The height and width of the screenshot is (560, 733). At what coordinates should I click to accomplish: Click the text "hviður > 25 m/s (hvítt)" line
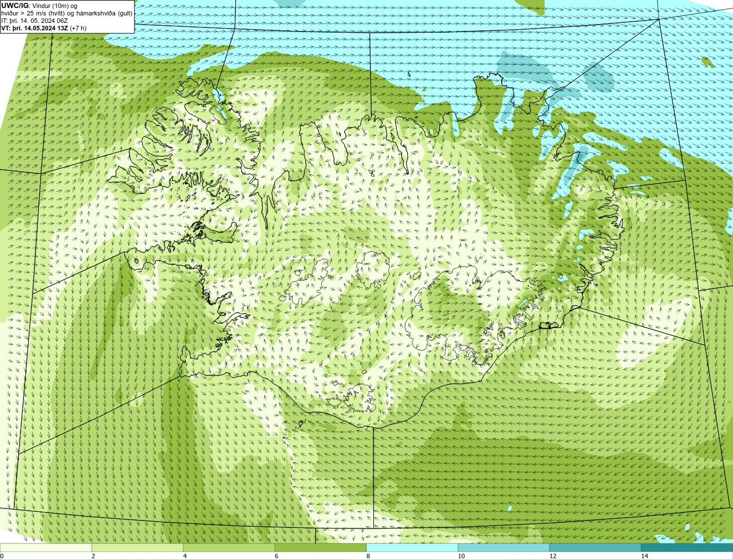tap(66, 13)
